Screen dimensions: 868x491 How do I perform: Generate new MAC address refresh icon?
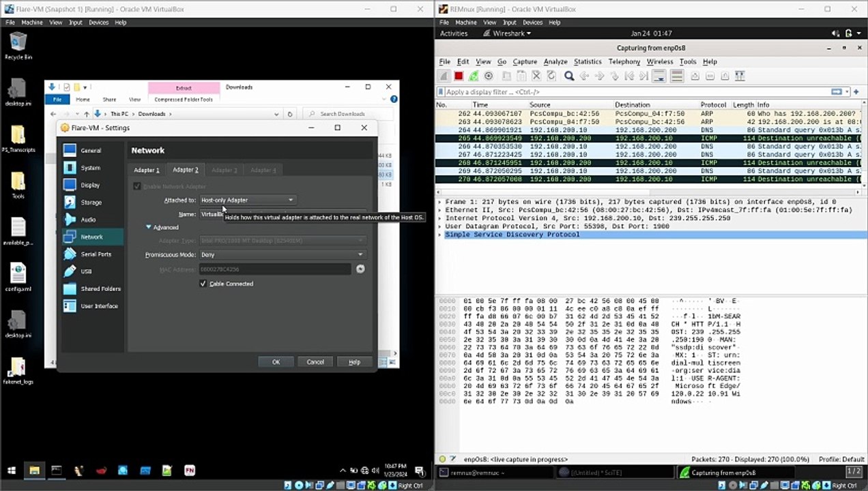360,269
